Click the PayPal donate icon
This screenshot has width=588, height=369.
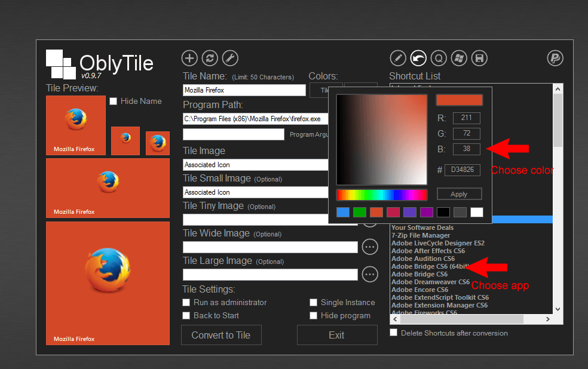tap(555, 58)
